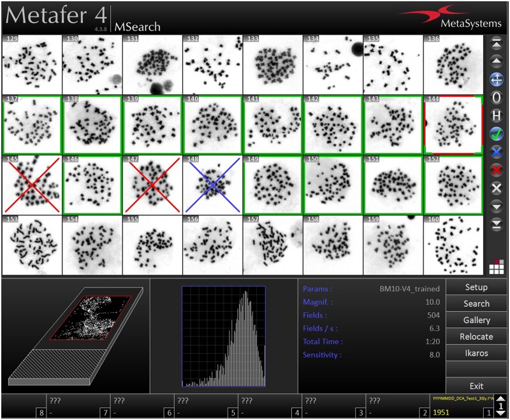This screenshot has width=510, height=420.
Task: Jump to the first gallery page icon
Action: pos(497,43)
